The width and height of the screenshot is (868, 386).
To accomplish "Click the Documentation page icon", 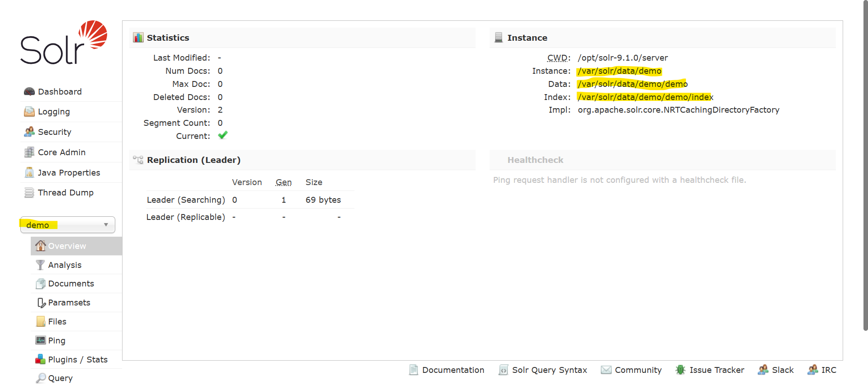I will pos(414,370).
